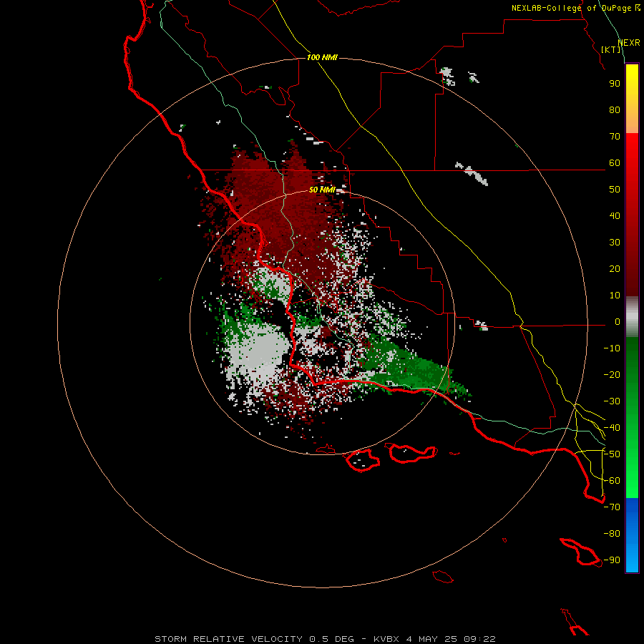644x644 pixels.
Task: Click the blue bottom segment of color bar
Action: click(x=632, y=535)
